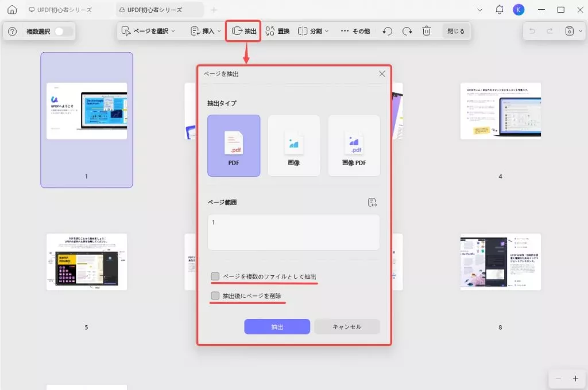The image size is (588, 390).
Task: Click the blue 抽出 button
Action: [277, 327]
